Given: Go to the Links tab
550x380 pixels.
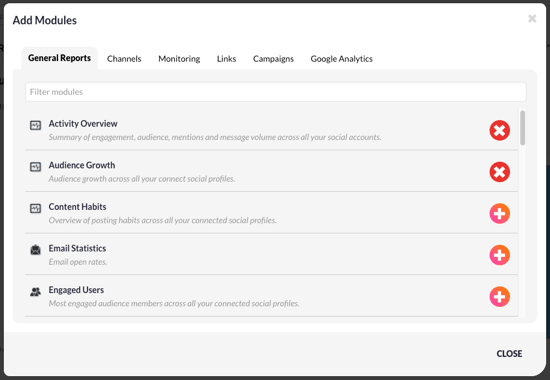Looking at the screenshot, I should [226, 59].
